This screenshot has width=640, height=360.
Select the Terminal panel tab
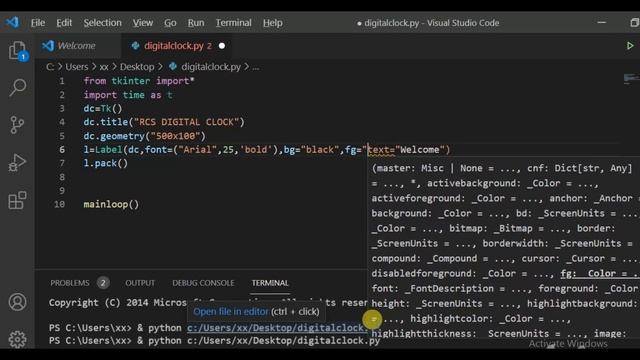click(270, 283)
